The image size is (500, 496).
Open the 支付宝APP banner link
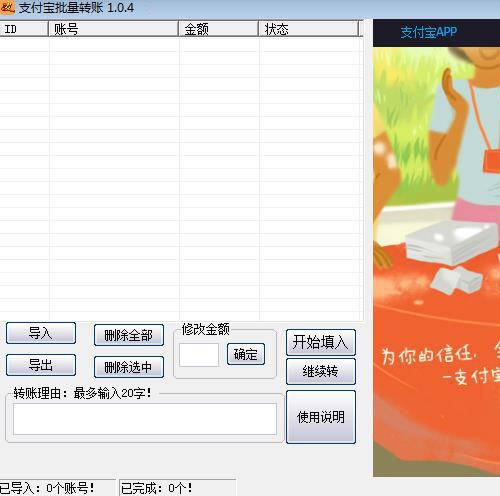tap(429, 32)
